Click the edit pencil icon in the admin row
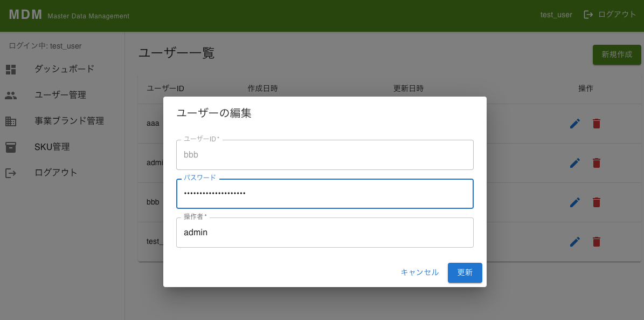The image size is (644, 320). tap(575, 163)
